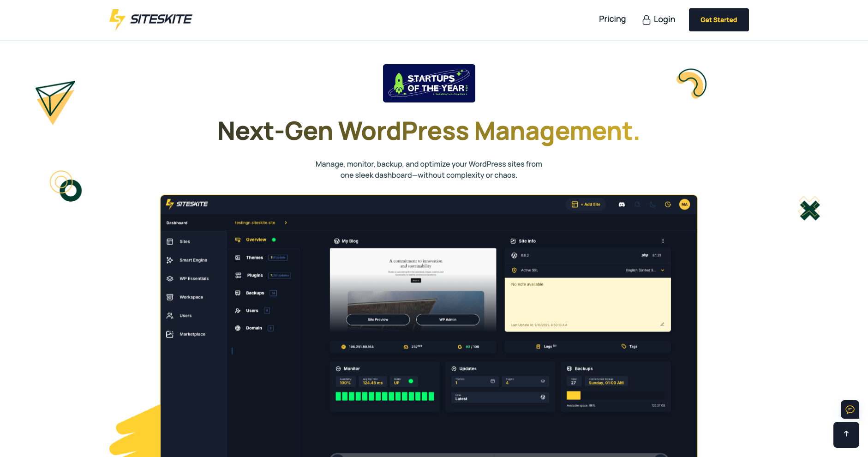This screenshot has height=457, width=868.
Task: Click the Smart Engine sidebar icon
Action: [x=170, y=260]
